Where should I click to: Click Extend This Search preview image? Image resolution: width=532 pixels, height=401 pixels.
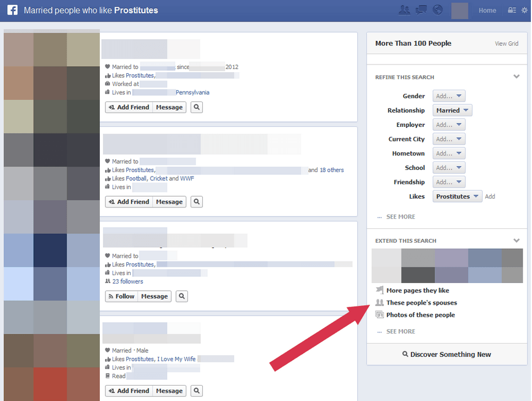(447, 266)
